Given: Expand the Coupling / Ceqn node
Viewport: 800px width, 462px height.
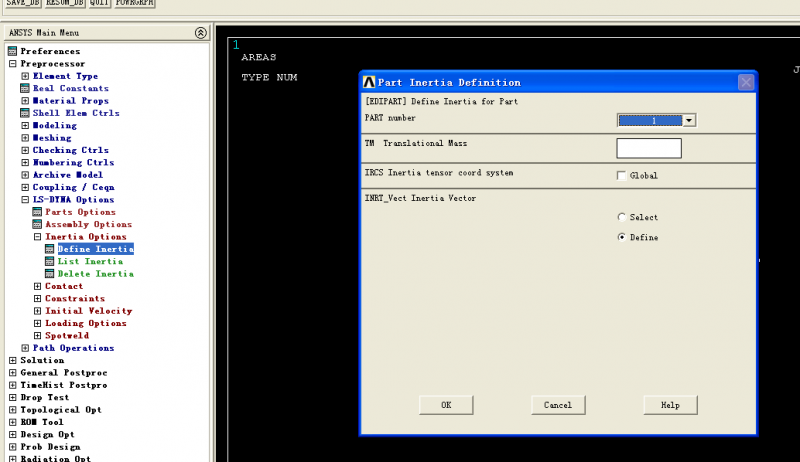Looking at the screenshot, I should coord(25,188).
